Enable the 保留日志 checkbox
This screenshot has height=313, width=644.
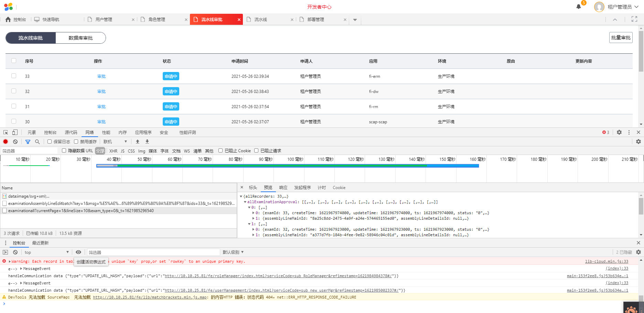click(x=50, y=142)
